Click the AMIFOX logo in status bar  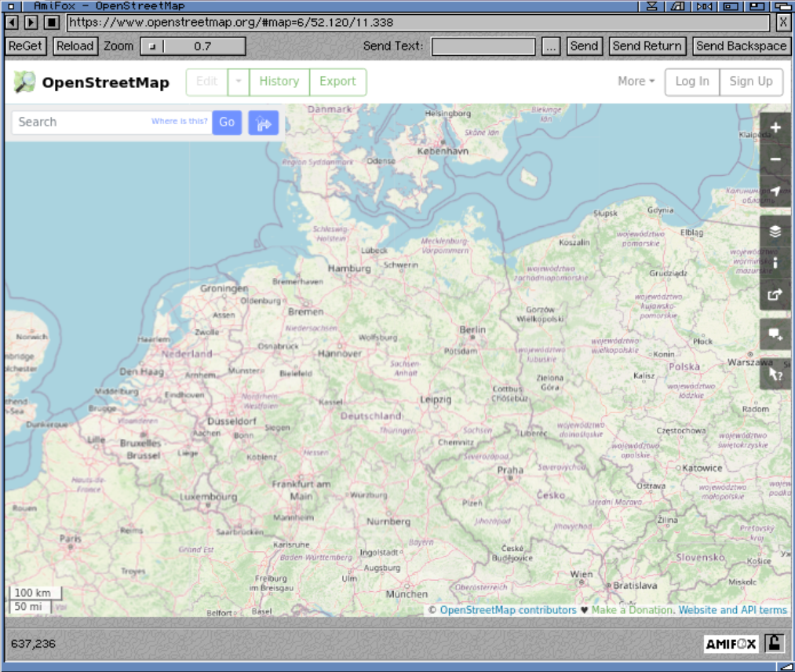[x=731, y=644]
